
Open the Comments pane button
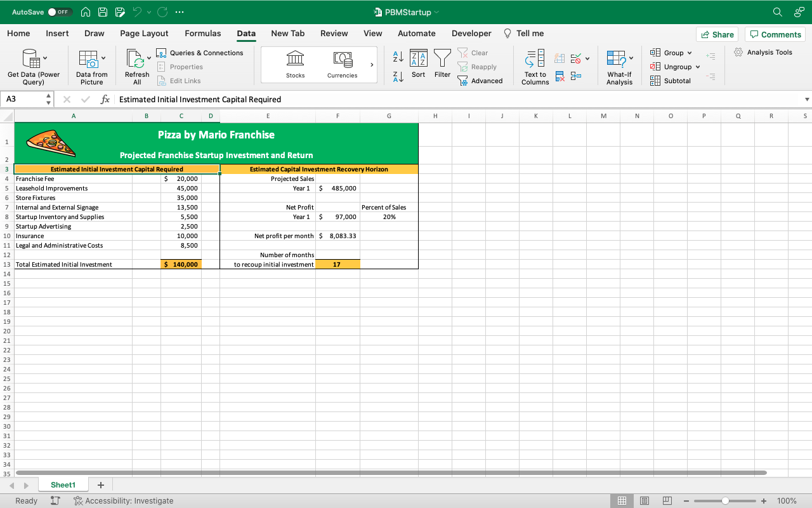[x=775, y=34]
